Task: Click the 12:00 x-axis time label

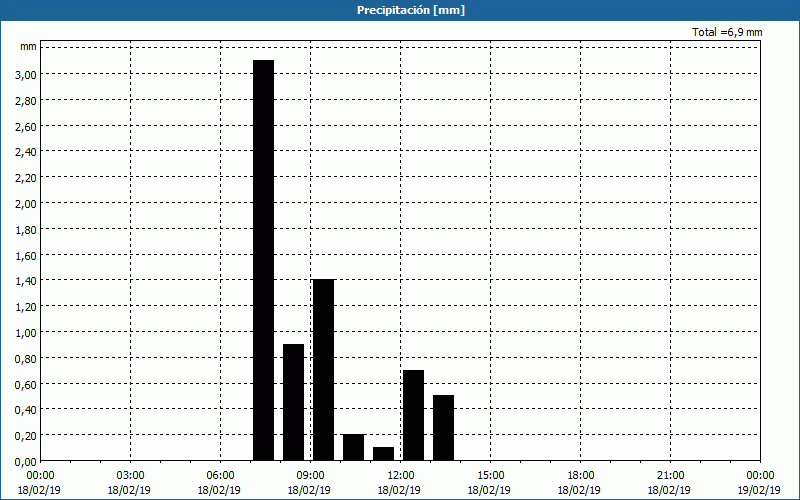Action: [x=401, y=476]
